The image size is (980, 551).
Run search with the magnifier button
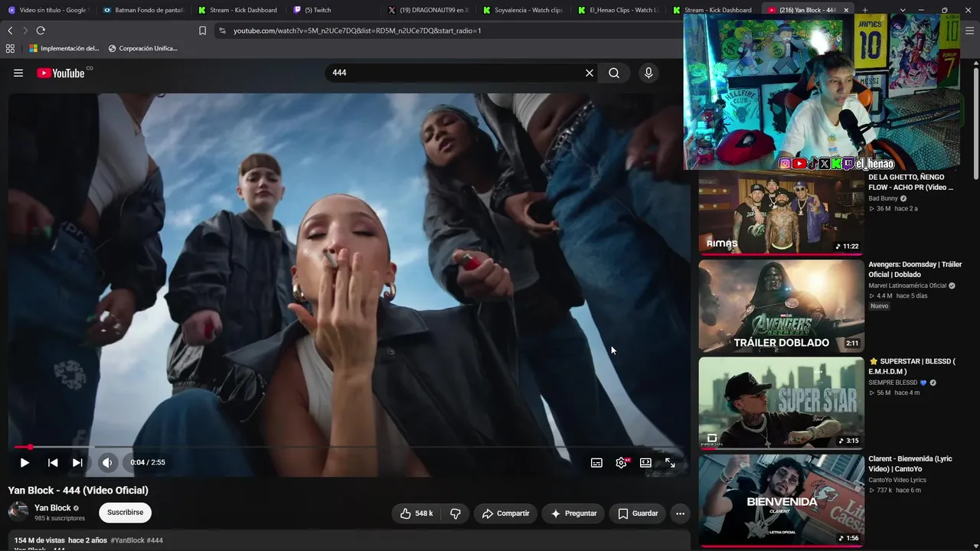pyautogui.click(x=614, y=73)
